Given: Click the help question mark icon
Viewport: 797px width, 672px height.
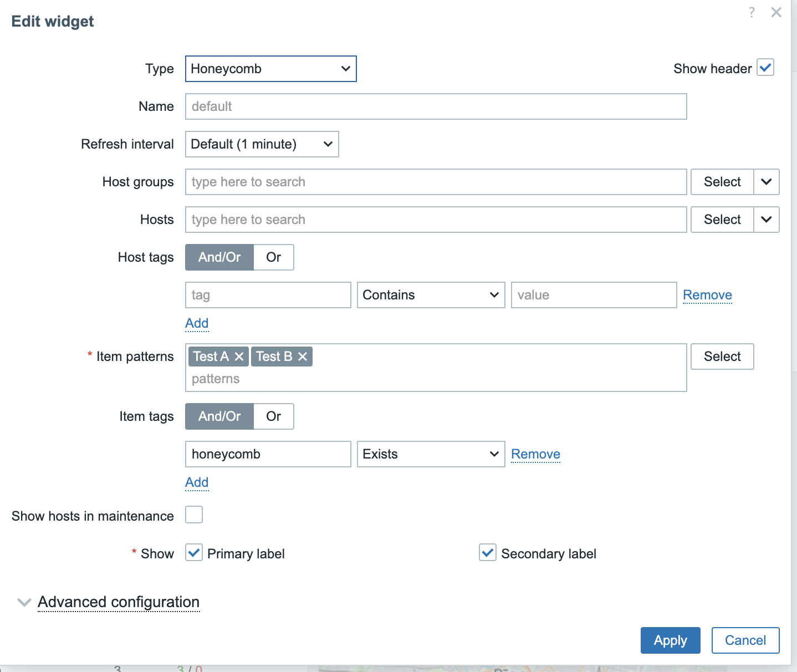Looking at the screenshot, I should 752,12.
